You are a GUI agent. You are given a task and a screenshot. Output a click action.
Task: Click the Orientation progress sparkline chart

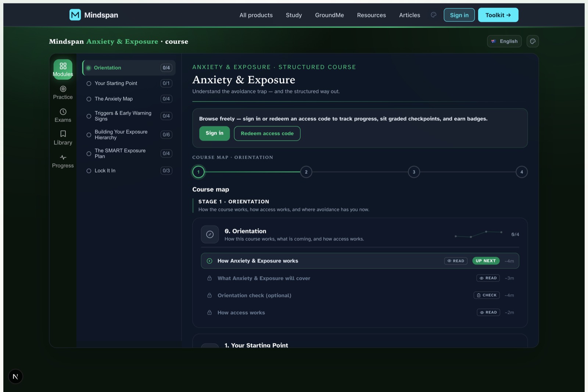(478, 234)
